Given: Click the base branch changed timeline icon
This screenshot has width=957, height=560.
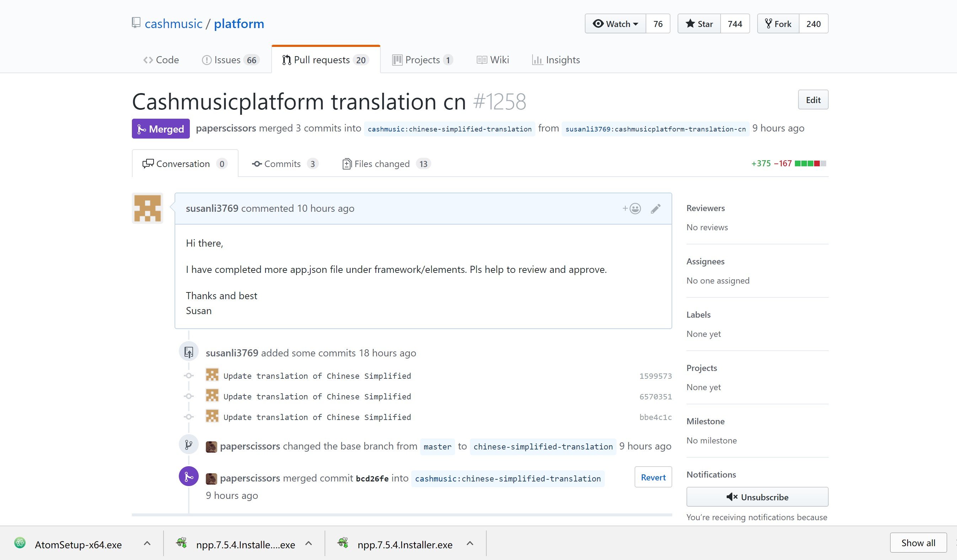Looking at the screenshot, I should tap(189, 444).
